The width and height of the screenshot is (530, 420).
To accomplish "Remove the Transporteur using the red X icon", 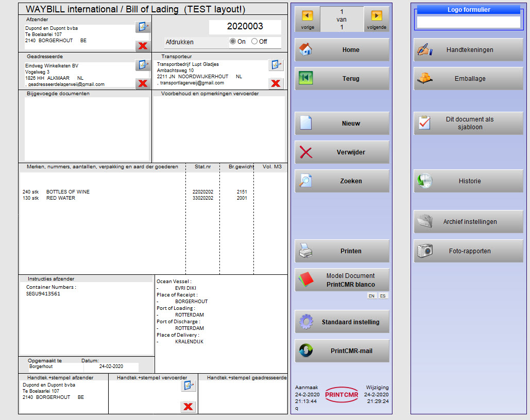I will [x=276, y=83].
